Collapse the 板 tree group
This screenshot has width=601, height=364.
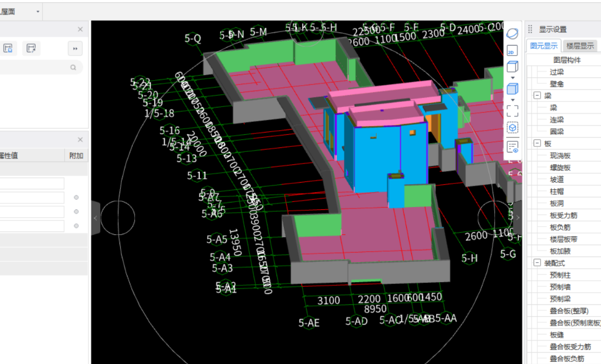pos(538,143)
